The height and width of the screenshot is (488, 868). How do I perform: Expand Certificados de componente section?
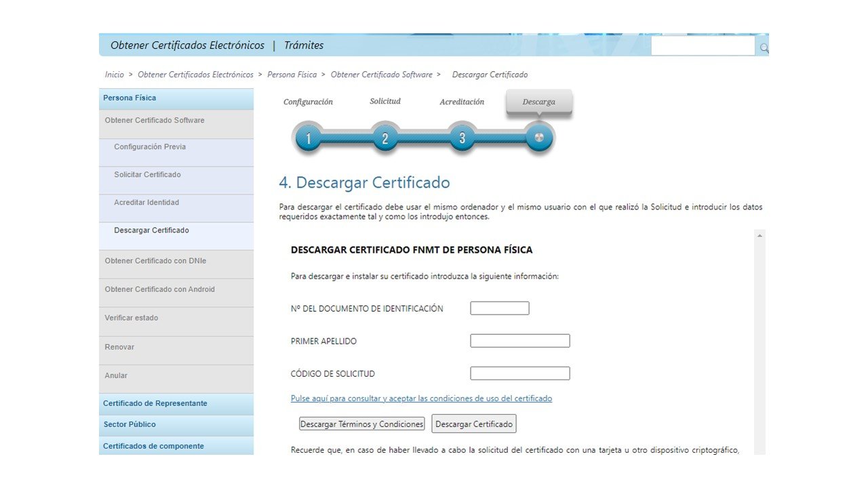[x=176, y=446]
